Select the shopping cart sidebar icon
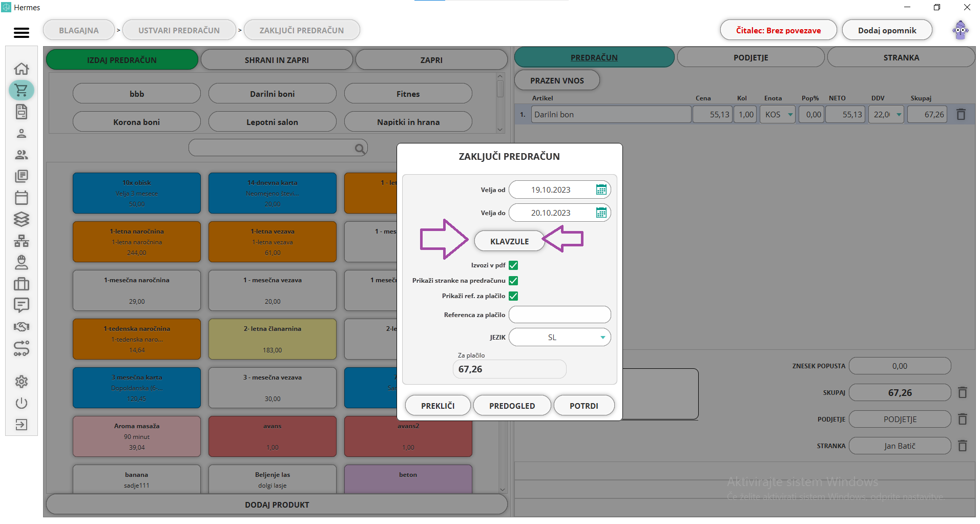This screenshot has width=980, height=524. (x=22, y=90)
